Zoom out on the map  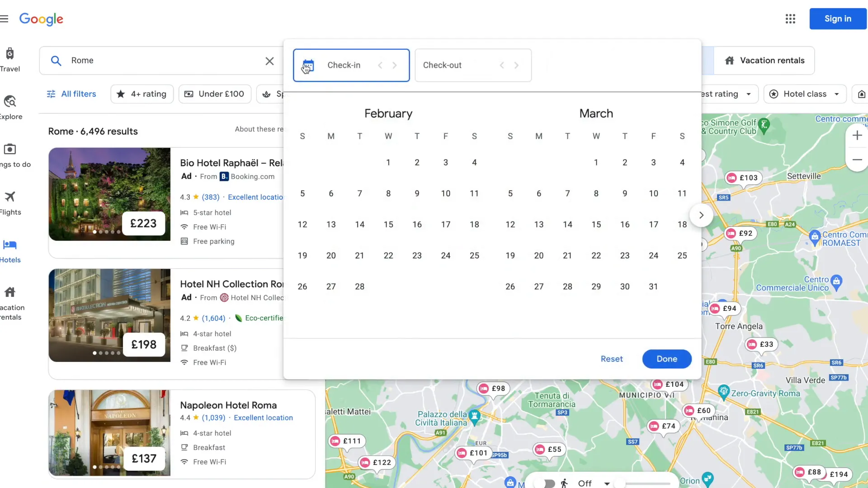(x=857, y=160)
